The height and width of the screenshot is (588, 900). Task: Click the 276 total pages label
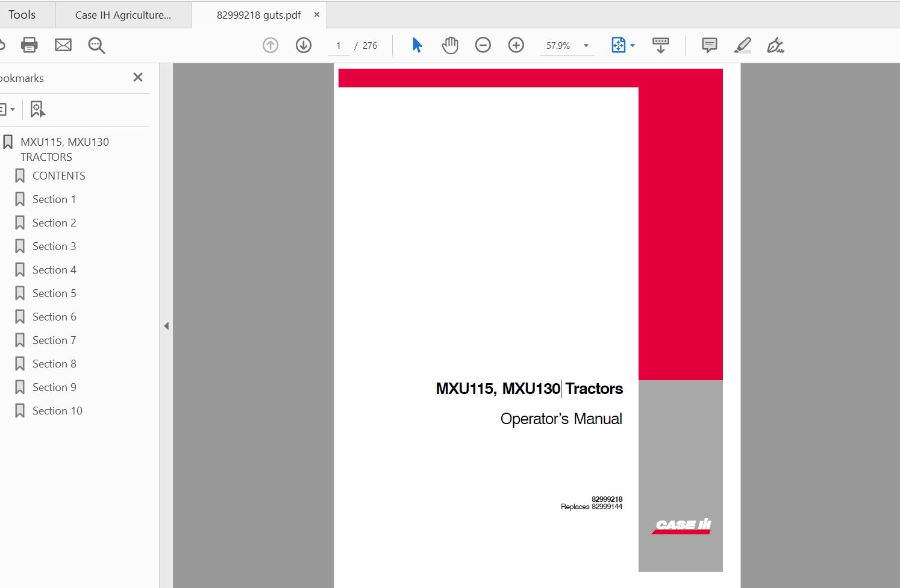tap(370, 46)
